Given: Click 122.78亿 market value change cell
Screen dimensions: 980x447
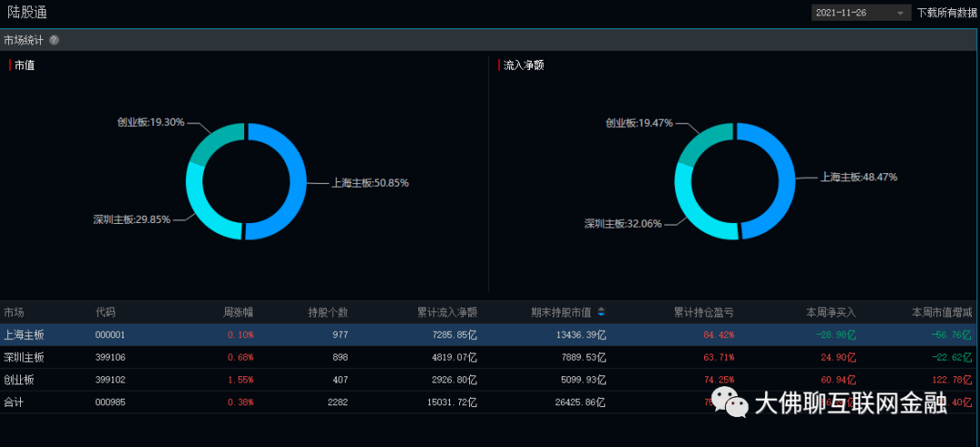Looking at the screenshot, I should click(x=953, y=380).
